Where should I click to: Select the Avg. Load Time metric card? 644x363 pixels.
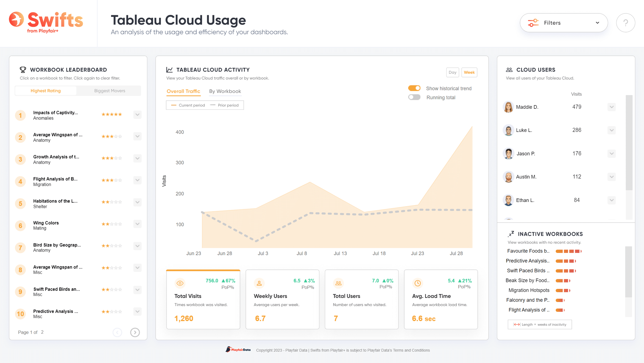pyautogui.click(x=441, y=299)
